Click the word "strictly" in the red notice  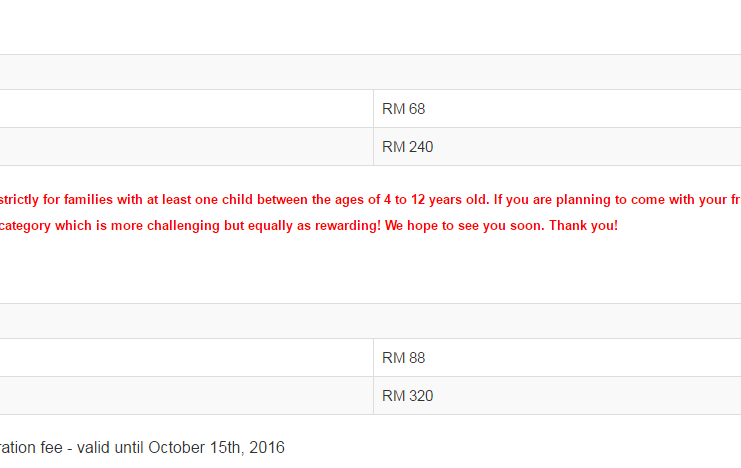click(19, 199)
